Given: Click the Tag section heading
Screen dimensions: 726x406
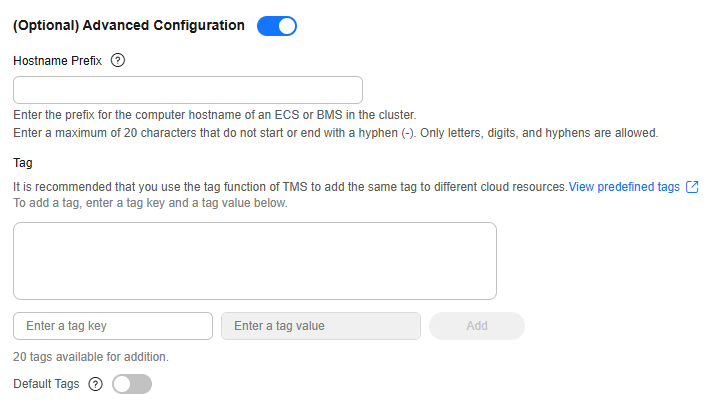Looking at the screenshot, I should pyautogui.click(x=23, y=163).
